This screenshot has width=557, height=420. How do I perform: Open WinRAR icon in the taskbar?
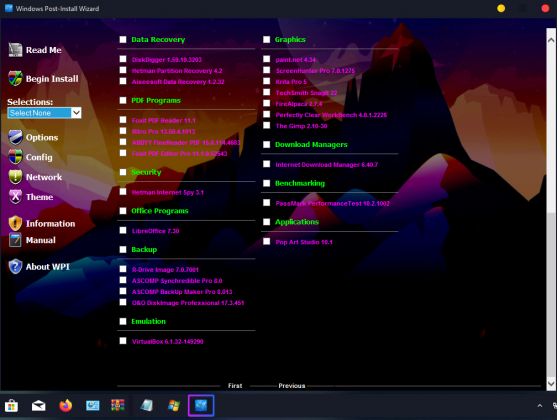pyautogui.click(x=118, y=405)
